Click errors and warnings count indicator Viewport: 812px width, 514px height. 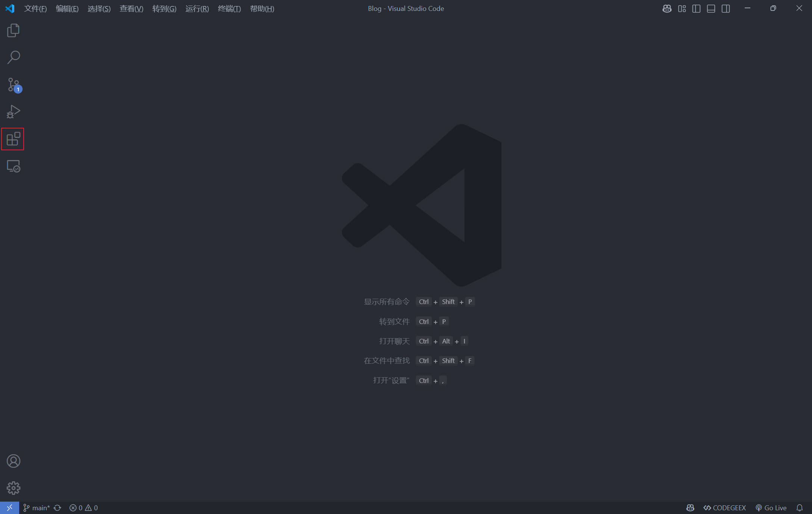coord(83,508)
